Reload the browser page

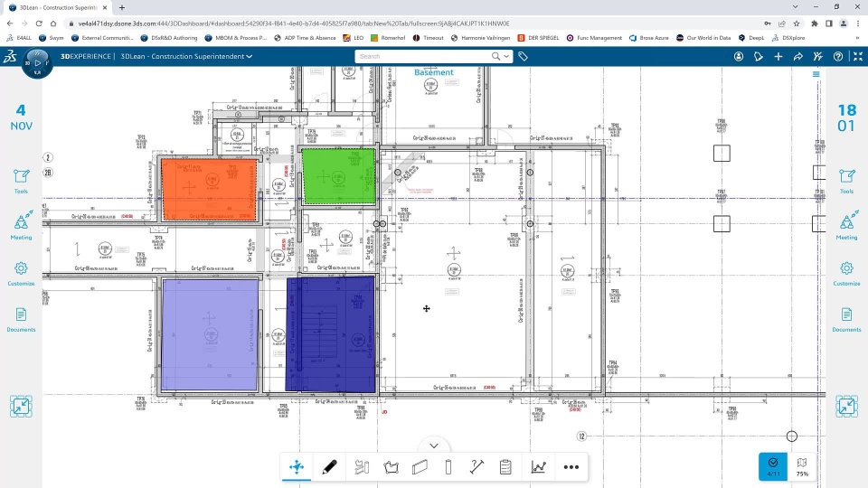pos(39,23)
